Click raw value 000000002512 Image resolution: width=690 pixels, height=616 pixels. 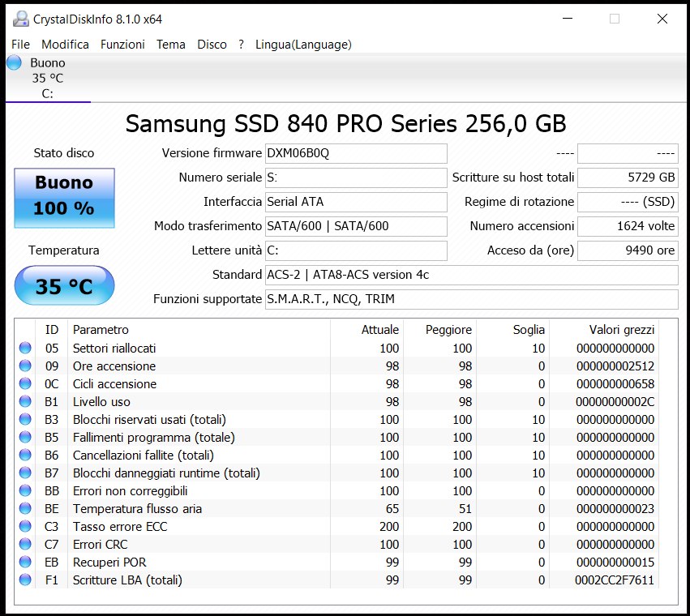pyautogui.click(x=615, y=366)
